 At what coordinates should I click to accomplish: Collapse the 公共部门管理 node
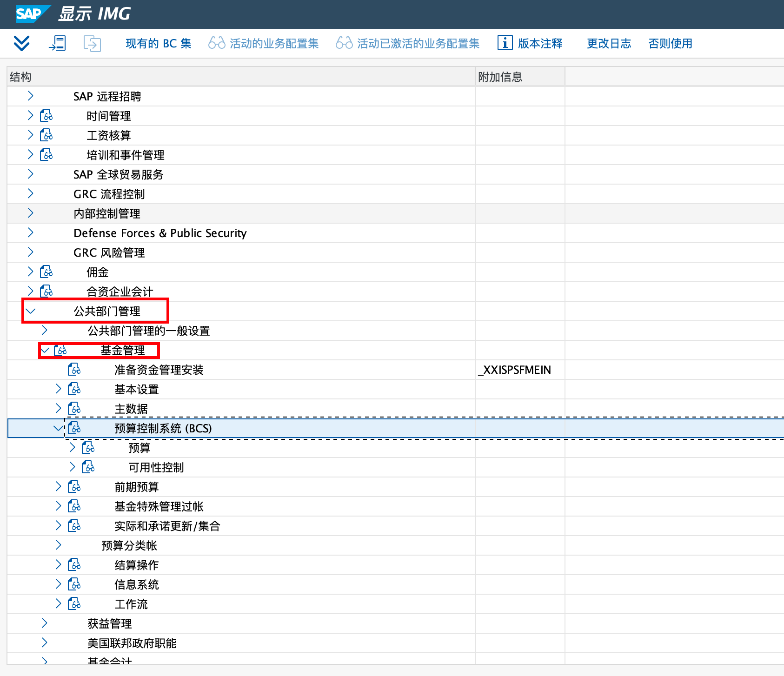click(31, 311)
